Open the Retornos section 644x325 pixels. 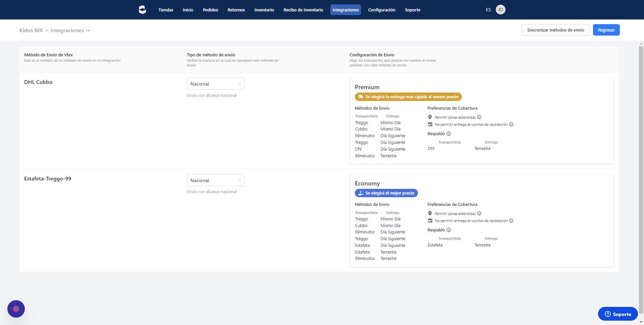[236, 10]
